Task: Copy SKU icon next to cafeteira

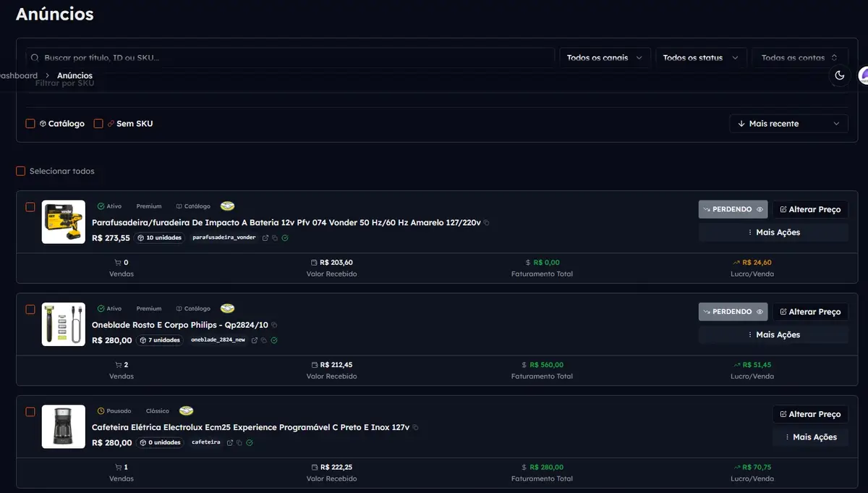Action: (239, 442)
